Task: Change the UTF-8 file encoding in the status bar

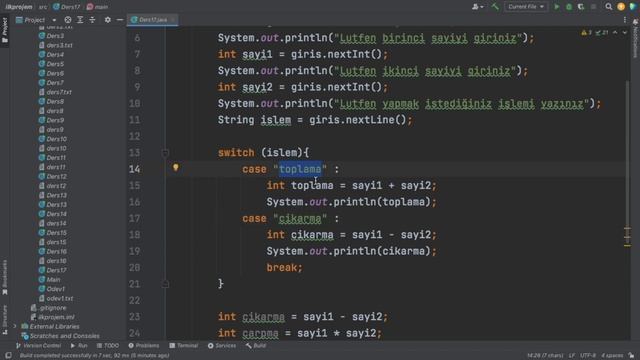Action: pos(588,356)
